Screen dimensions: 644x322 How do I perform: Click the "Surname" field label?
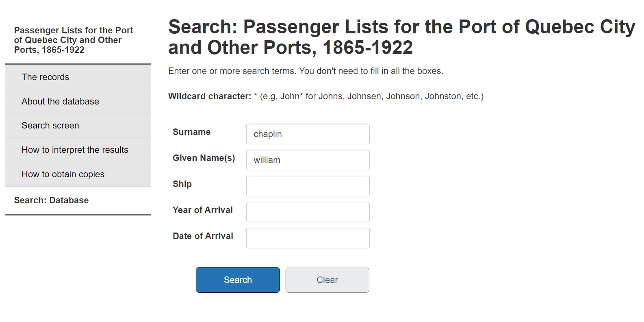pos(191,132)
